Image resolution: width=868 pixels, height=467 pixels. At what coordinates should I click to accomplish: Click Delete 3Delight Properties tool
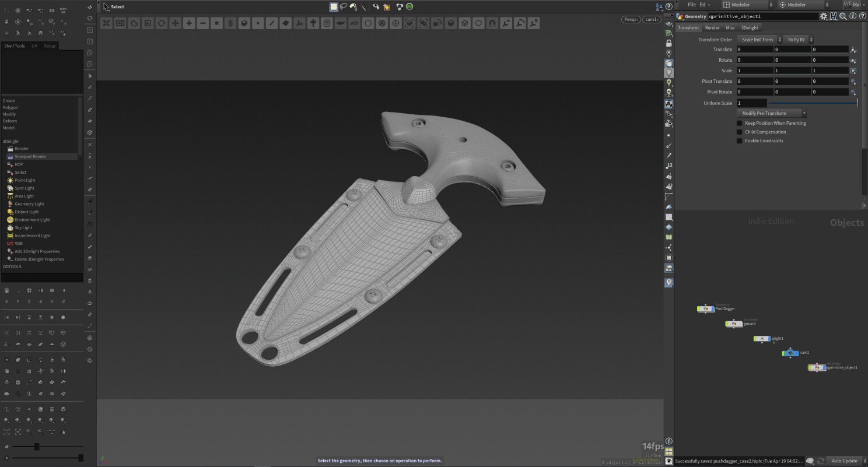click(x=36, y=259)
